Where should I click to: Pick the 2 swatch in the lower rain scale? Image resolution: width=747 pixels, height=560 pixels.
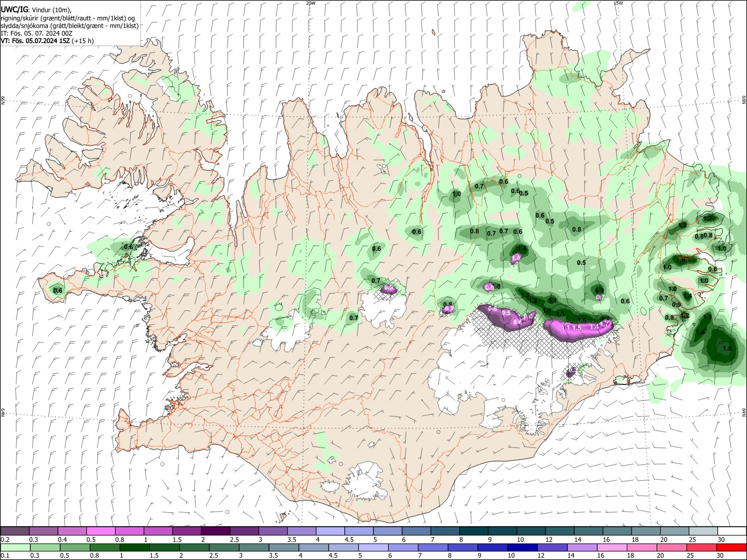pyautogui.click(x=194, y=547)
